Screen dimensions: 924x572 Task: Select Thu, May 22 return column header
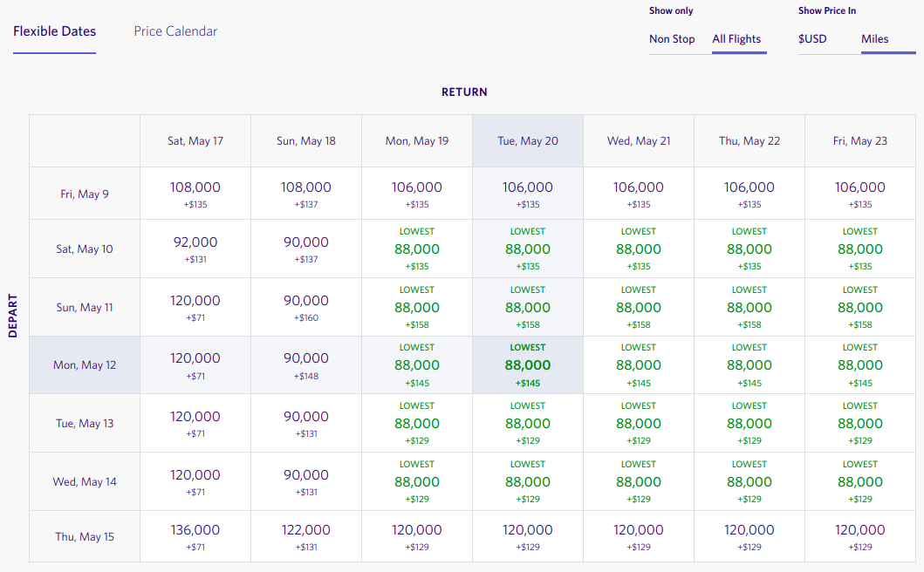click(749, 140)
